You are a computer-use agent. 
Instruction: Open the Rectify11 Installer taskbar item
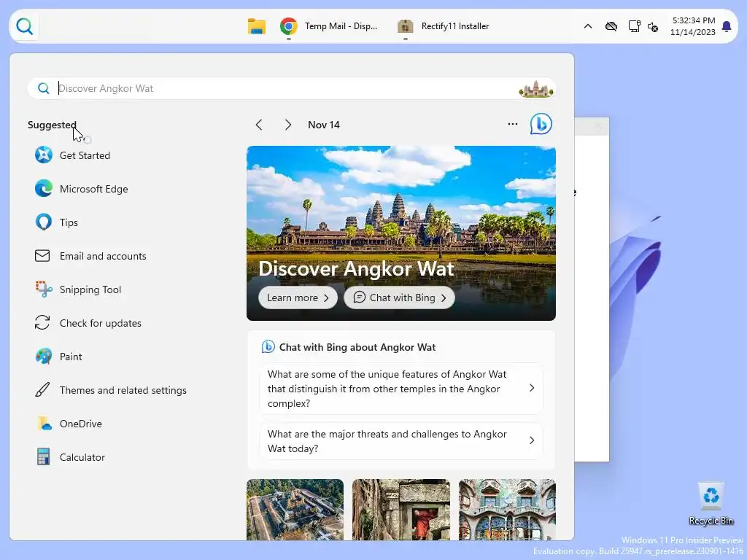click(x=443, y=26)
